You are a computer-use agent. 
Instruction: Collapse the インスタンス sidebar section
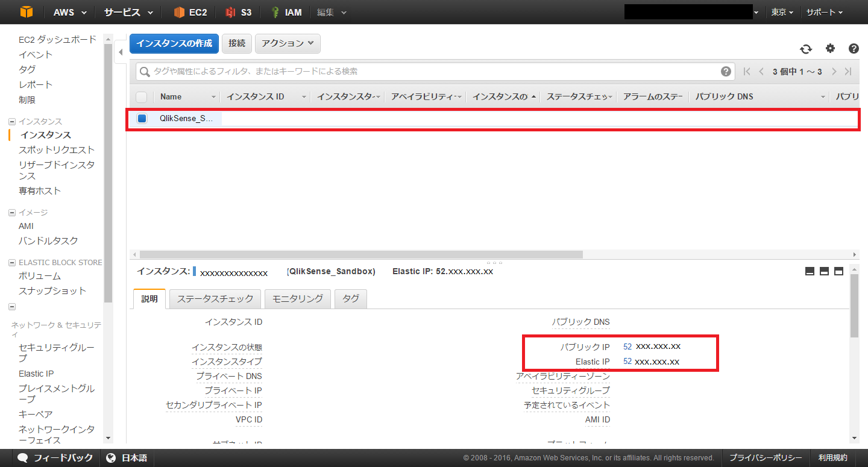12,122
